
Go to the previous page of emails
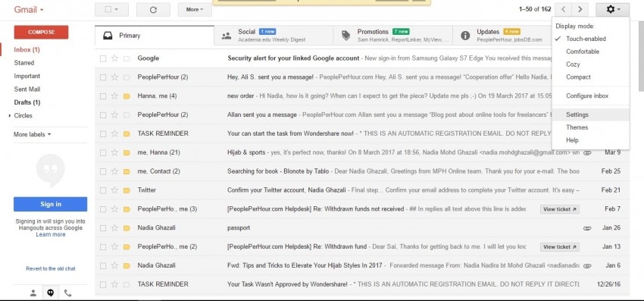tap(563, 9)
